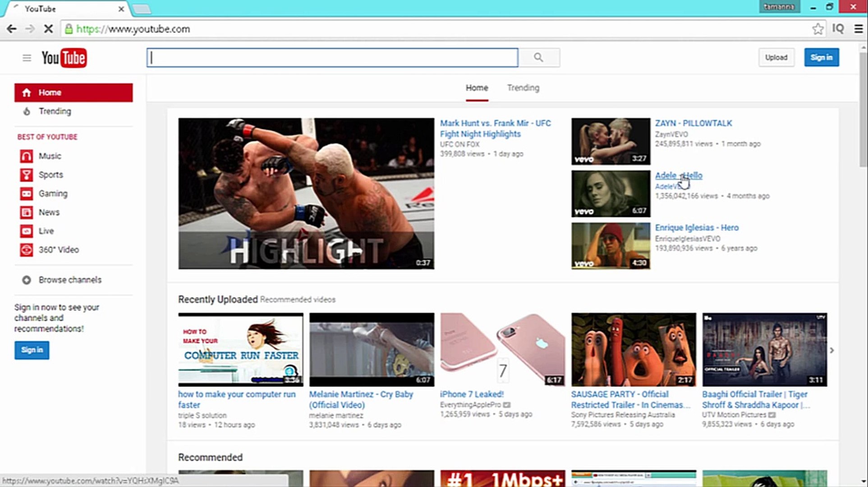Stay on the Home tab
Viewport: 868px width, 487px height.
point(477,87)
